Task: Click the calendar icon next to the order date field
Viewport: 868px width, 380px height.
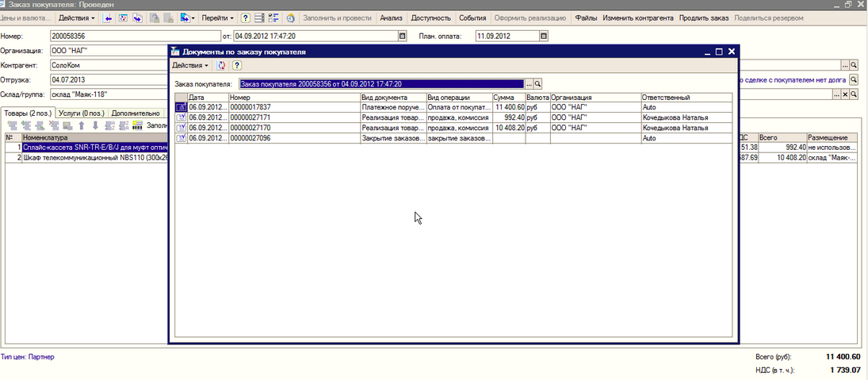Action: 403,36
